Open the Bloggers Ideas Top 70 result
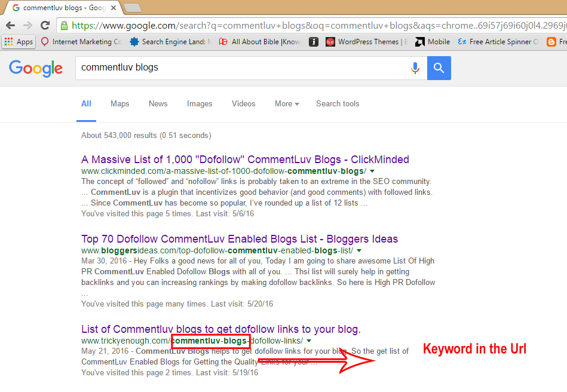This screenshot has width=567, height=392. [x=240, y=239]
